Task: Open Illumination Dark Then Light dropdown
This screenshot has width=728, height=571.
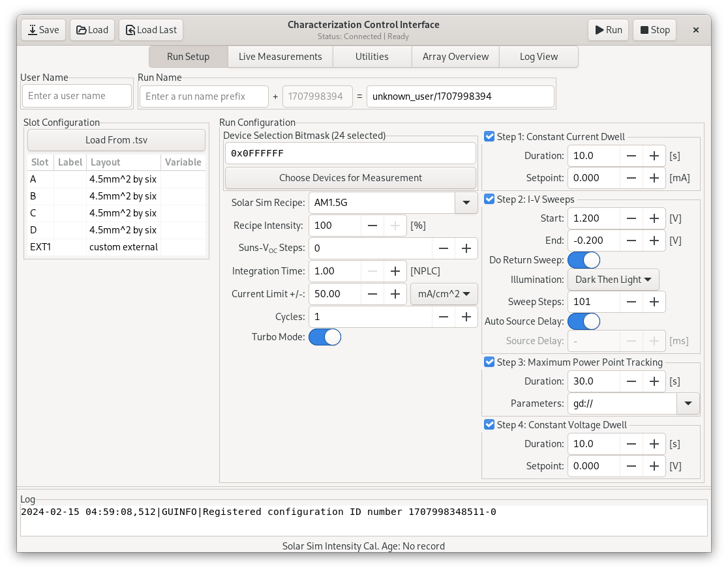Action: [613, 280]
